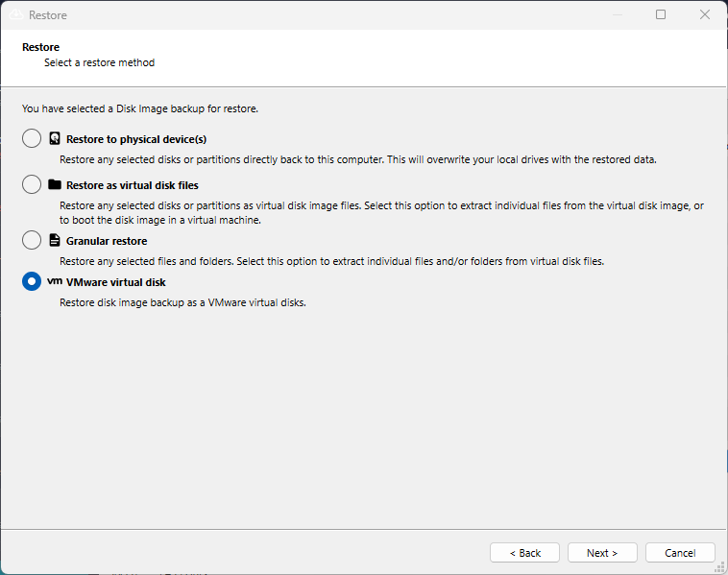This screenshot has height=575, width=728.
Task: Click the VMware option description text
Action: pyautogui.click(x=182, y=303)
